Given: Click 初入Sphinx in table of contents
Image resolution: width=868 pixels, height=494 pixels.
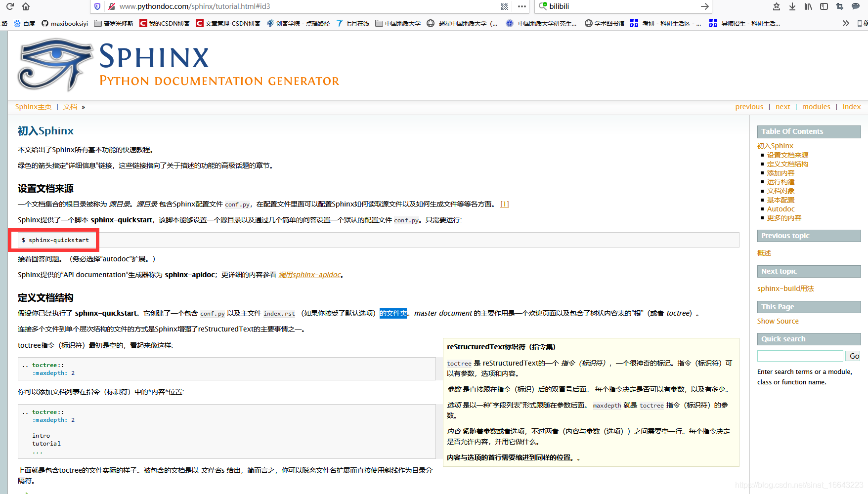Looking at the screenshot, I should click(x=775, y=146).
